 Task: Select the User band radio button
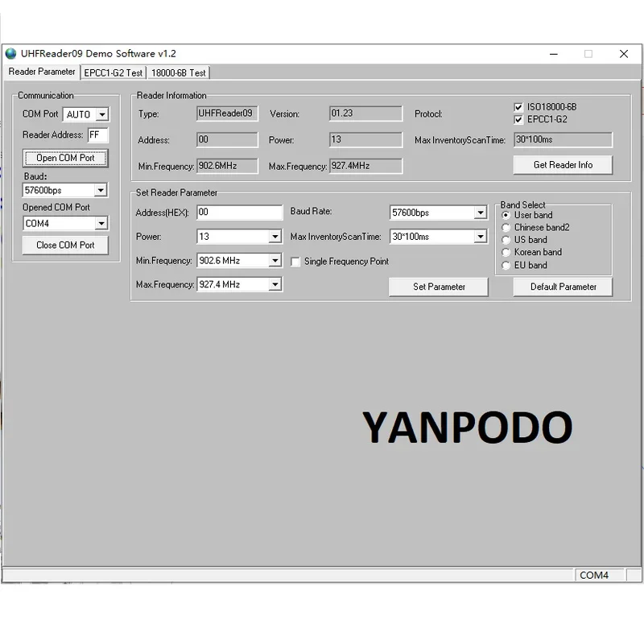click(506, 215)
